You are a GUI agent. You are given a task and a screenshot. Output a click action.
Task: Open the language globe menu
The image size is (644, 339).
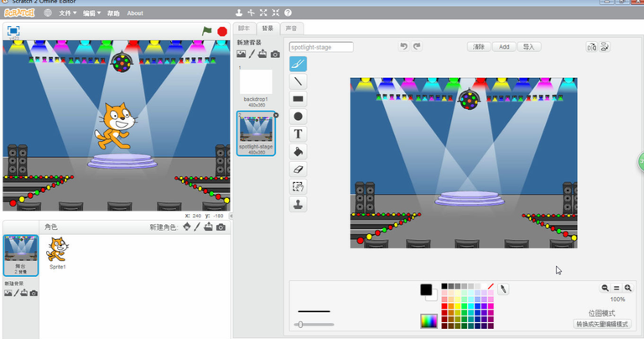pyautogui.click(x=48, y=13)
